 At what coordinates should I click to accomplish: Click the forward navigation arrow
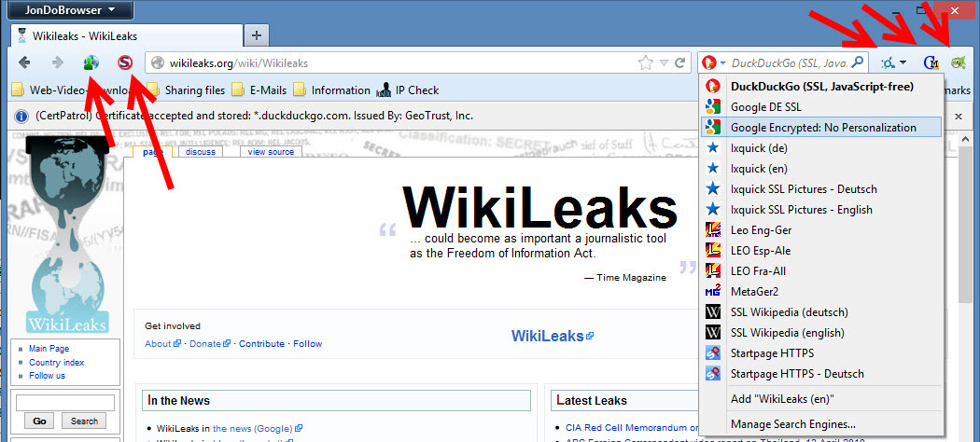(x=58, y=62)
